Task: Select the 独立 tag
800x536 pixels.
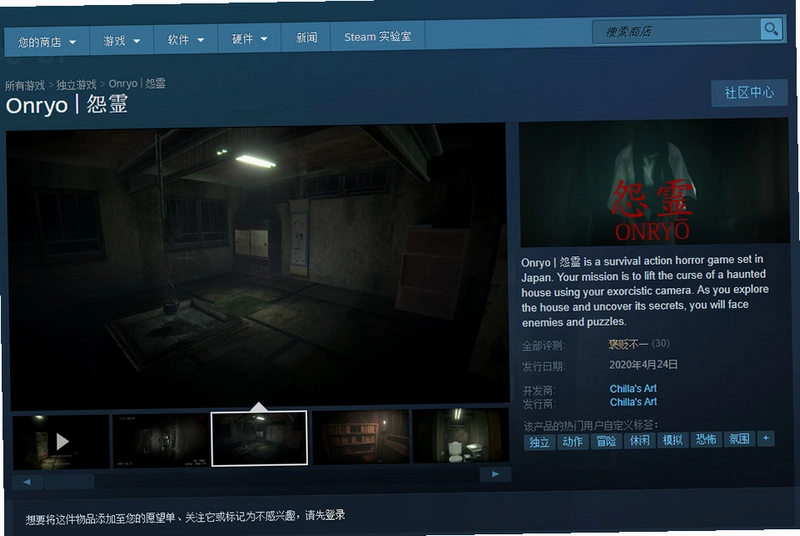Action: [539, 442]
